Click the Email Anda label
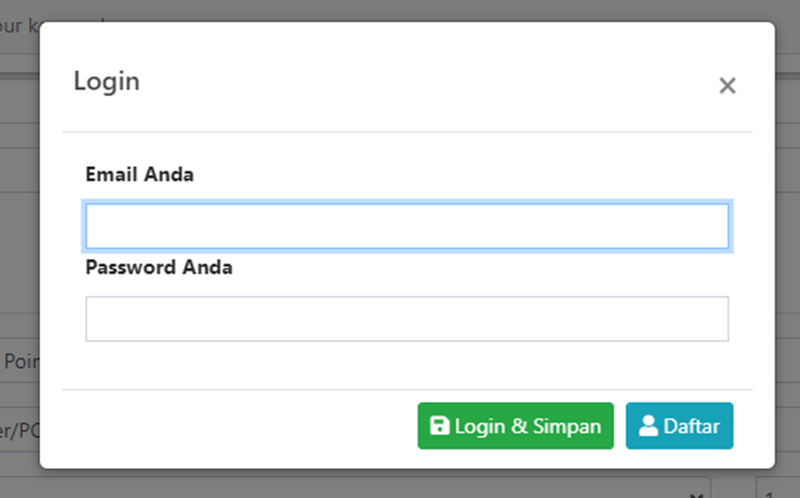 (140, 175)
